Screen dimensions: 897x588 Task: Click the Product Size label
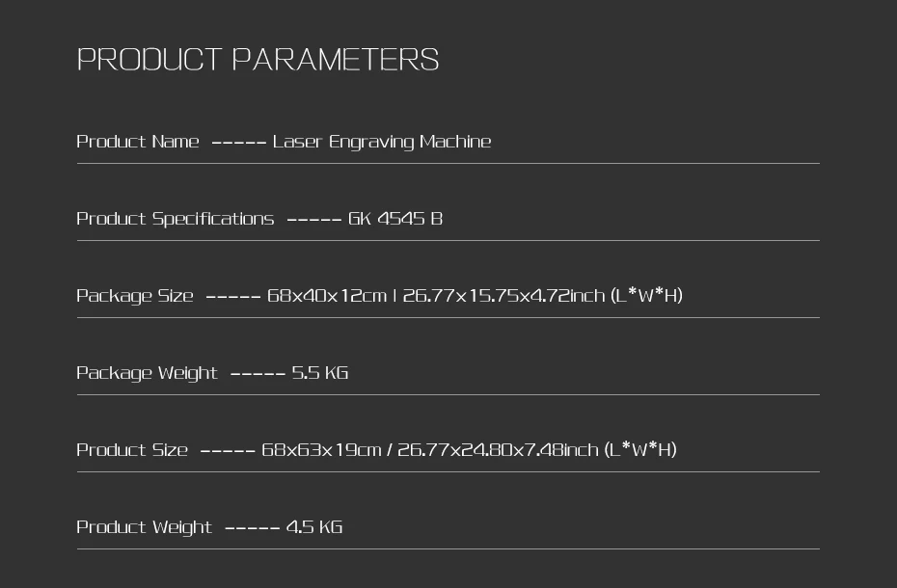pos(132,450)
